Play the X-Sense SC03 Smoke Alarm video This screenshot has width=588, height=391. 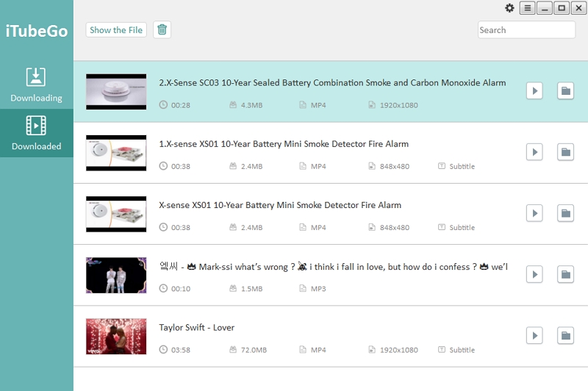pyautogui.click(x=534, y=90)
